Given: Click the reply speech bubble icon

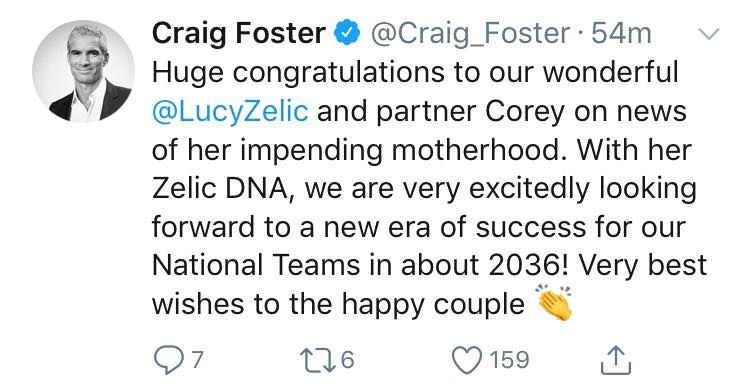Looking at the screenshot, I should 168,361.
